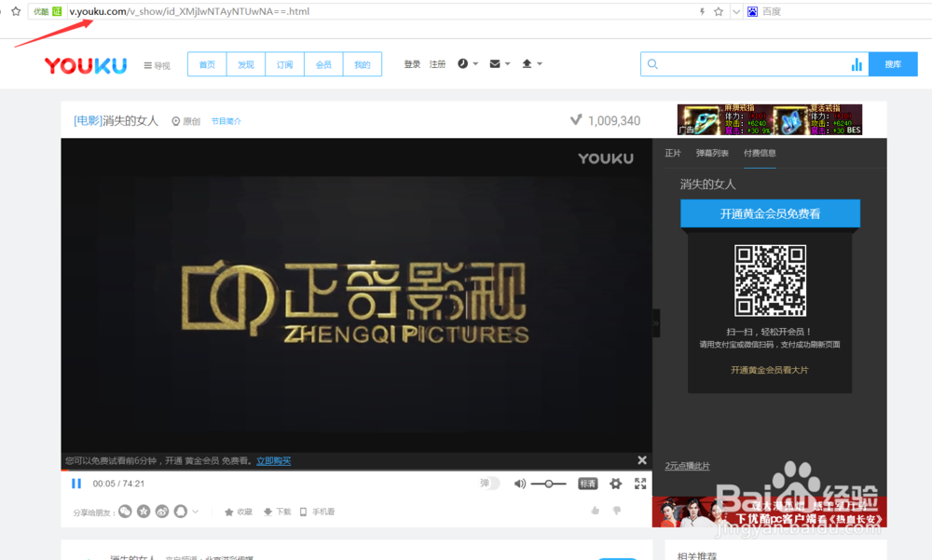The width and height of the screenshot is (932, 560).
Task: Open the 标清 quality selector
Action: tap(588, 484)
